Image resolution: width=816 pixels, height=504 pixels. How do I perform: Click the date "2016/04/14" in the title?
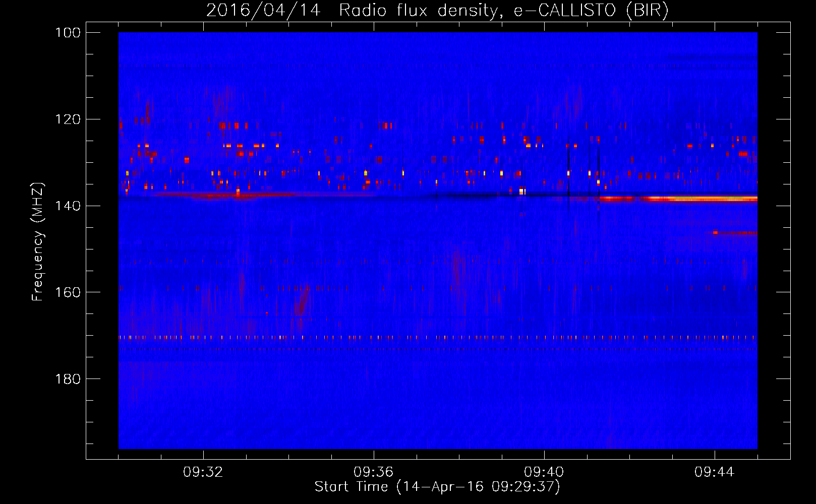[x=263, y=10]
